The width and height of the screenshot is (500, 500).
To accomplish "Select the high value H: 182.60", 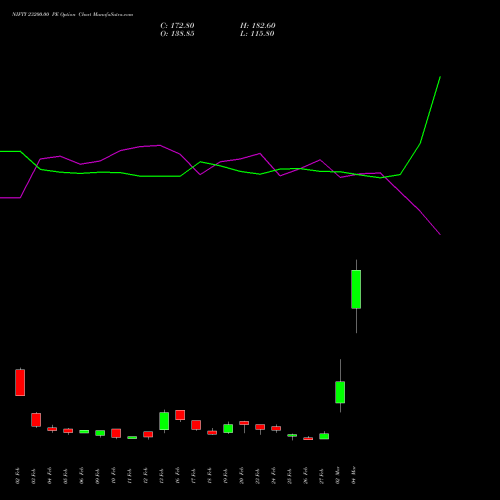I will 258,26.
